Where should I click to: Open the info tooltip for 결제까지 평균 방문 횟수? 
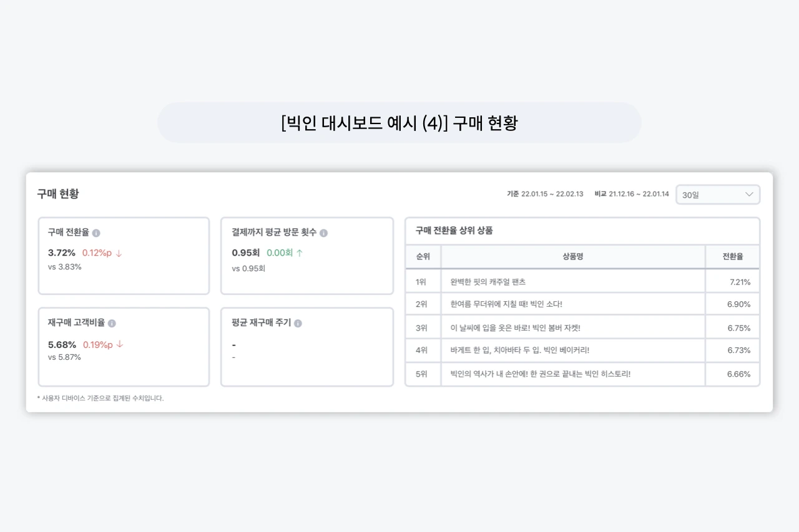(x=323, y=233)
